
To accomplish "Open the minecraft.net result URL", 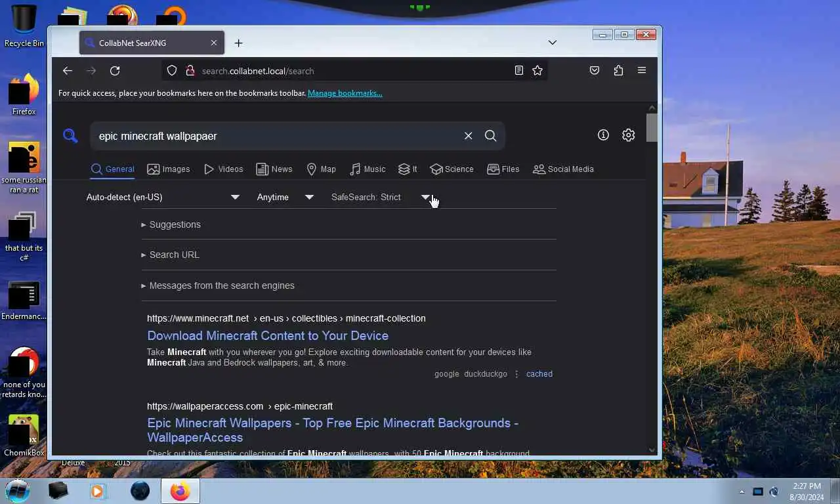I will pos(286,318).
